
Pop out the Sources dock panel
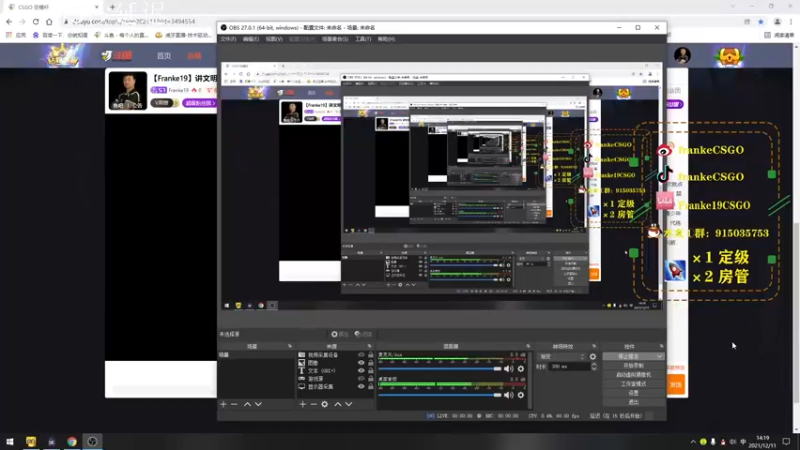[x=369, y=346]
